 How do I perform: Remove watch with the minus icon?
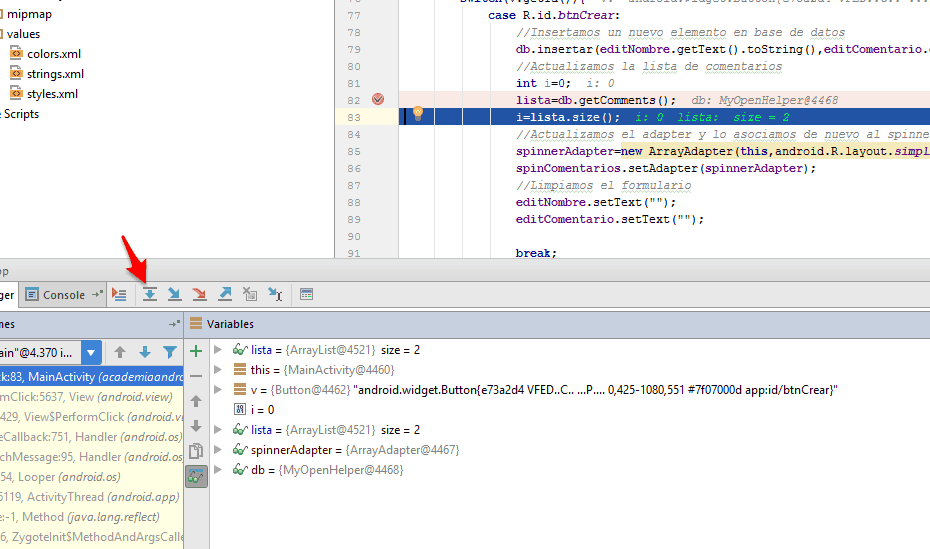point(196,376)
